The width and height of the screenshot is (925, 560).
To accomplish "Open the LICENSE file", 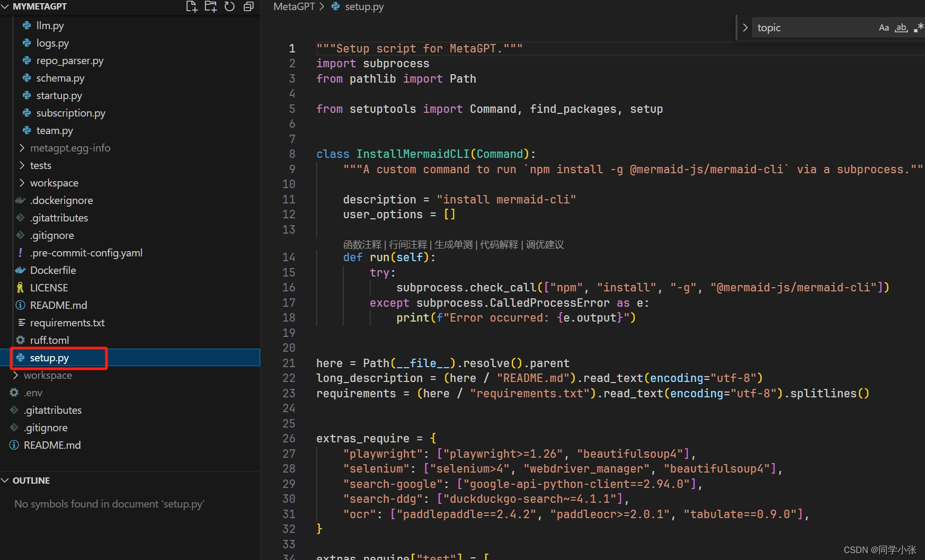I will pyautogui.click(x=49, y=288).
